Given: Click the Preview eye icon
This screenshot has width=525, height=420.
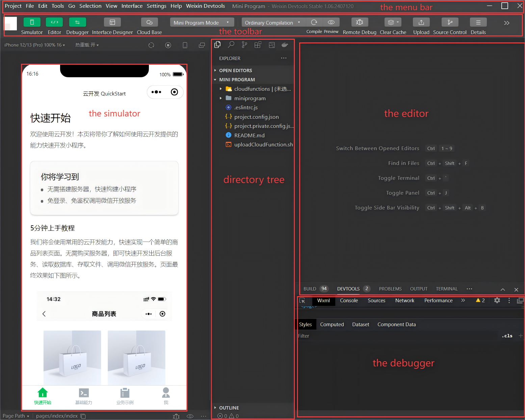Looking at the screenshot, I should tap(331, 22).
